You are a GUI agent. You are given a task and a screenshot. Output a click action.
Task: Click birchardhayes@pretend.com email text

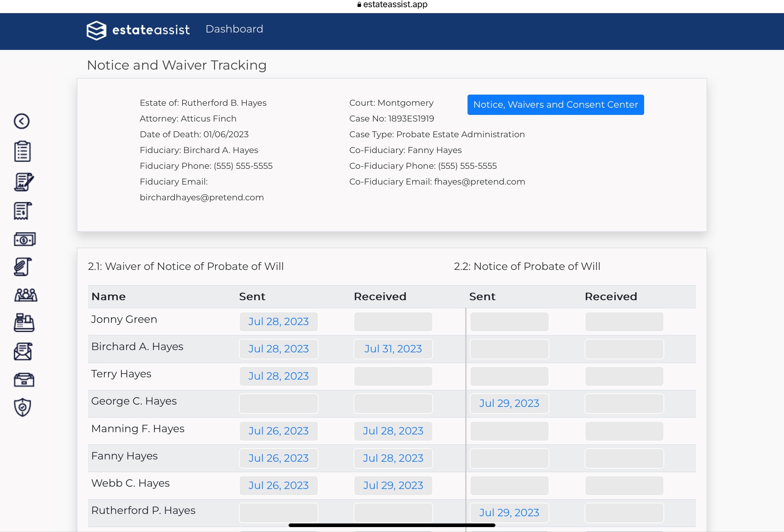[x=202, y=198]
